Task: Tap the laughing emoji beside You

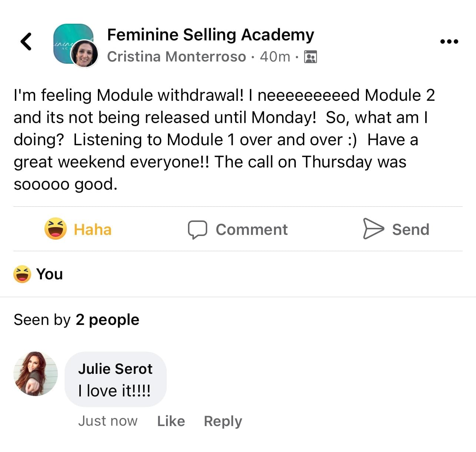Action: click(x=22, y=274)
